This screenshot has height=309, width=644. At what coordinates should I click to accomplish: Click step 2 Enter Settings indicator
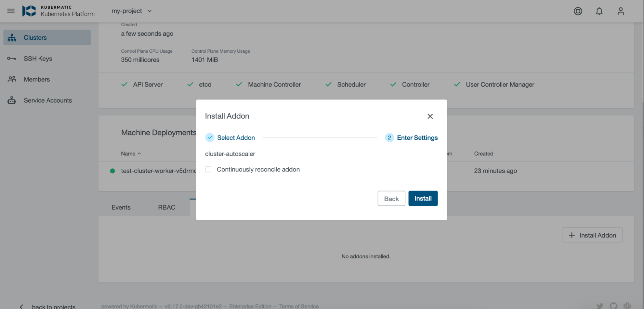click(x=389, y=137)
